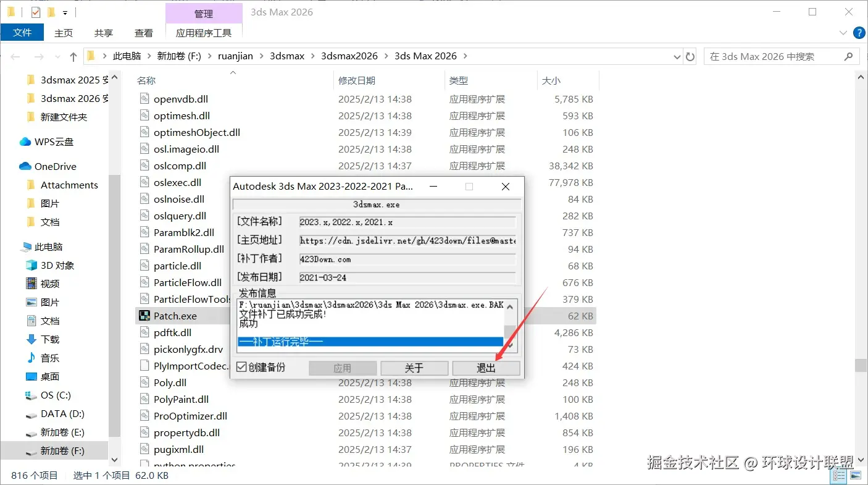This screenshot has height=485, width=868.
Task: Refresh the current folder view
Action: [690, 56]
